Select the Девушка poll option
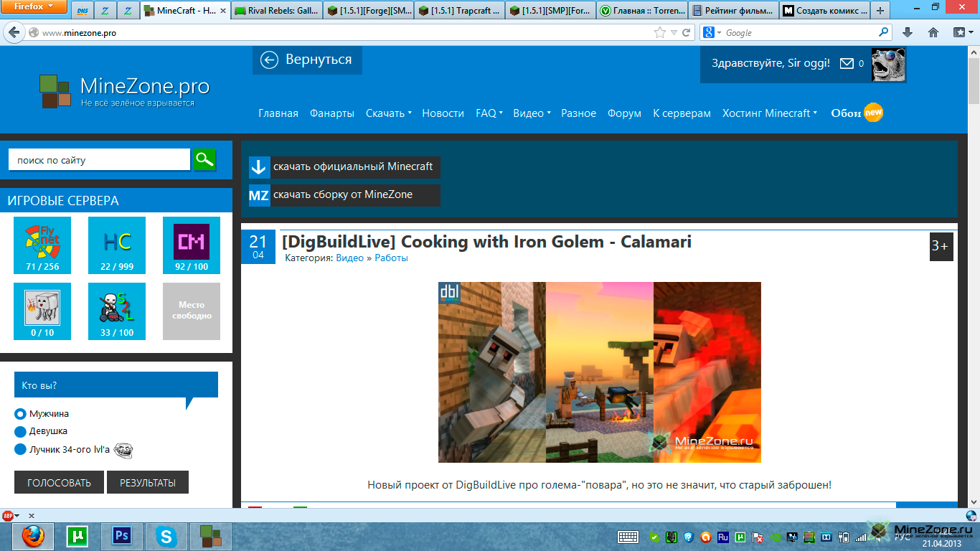This screenshot has height=551, width=980. pos(20,431)
